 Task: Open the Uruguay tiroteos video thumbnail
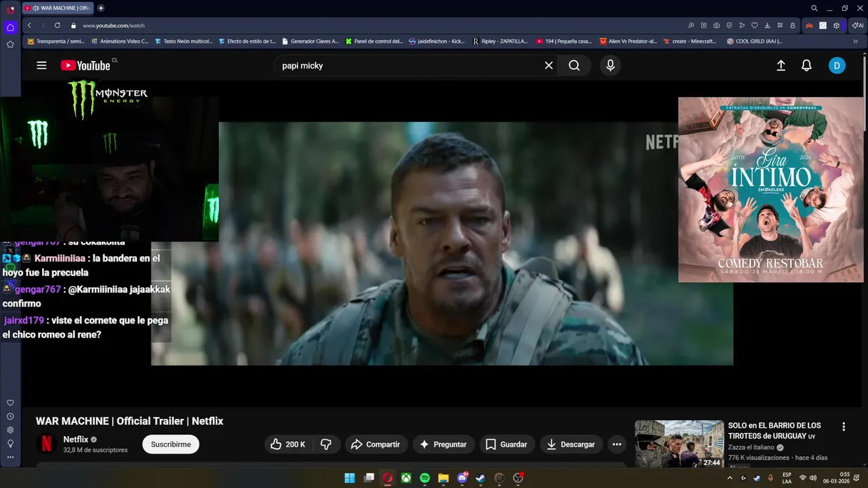pyautogui.click(x=679, y=444)
